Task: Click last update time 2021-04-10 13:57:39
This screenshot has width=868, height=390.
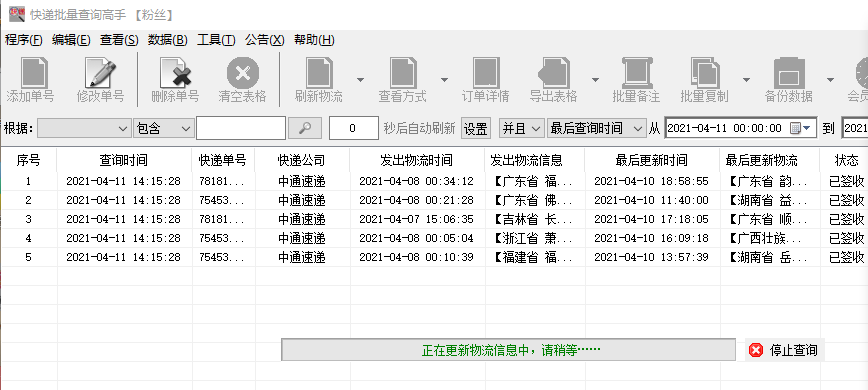Action: click(652, 257)
